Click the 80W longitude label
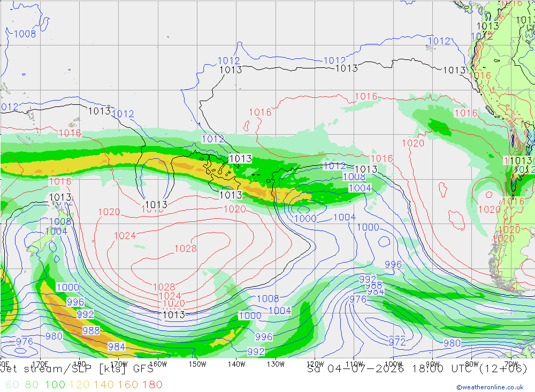This screenshot has width=535, height=392. point(472,364)
